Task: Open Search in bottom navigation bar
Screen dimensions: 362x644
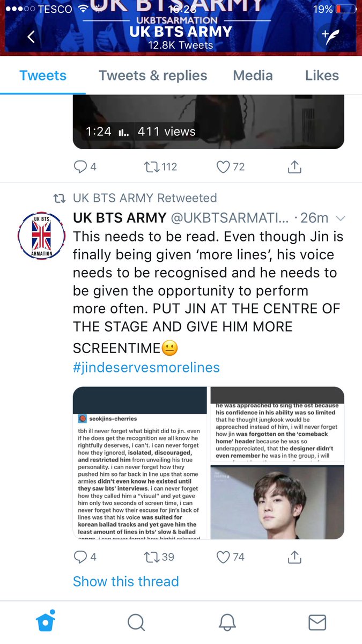Action: coord(136,623)
